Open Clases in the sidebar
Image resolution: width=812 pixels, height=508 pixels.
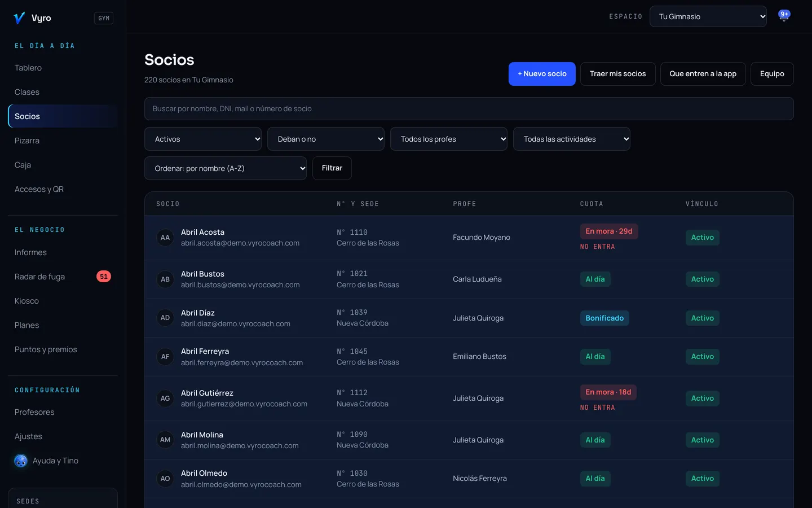63,92
